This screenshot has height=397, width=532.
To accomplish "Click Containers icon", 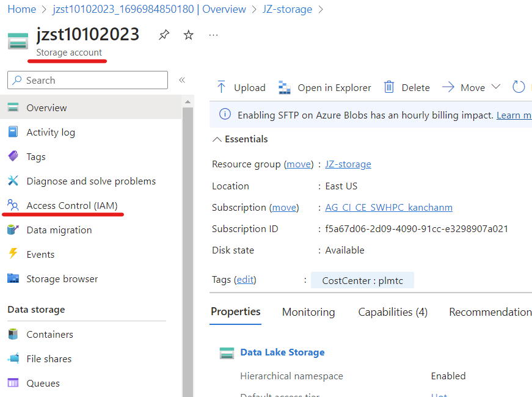I will point(13,334).
